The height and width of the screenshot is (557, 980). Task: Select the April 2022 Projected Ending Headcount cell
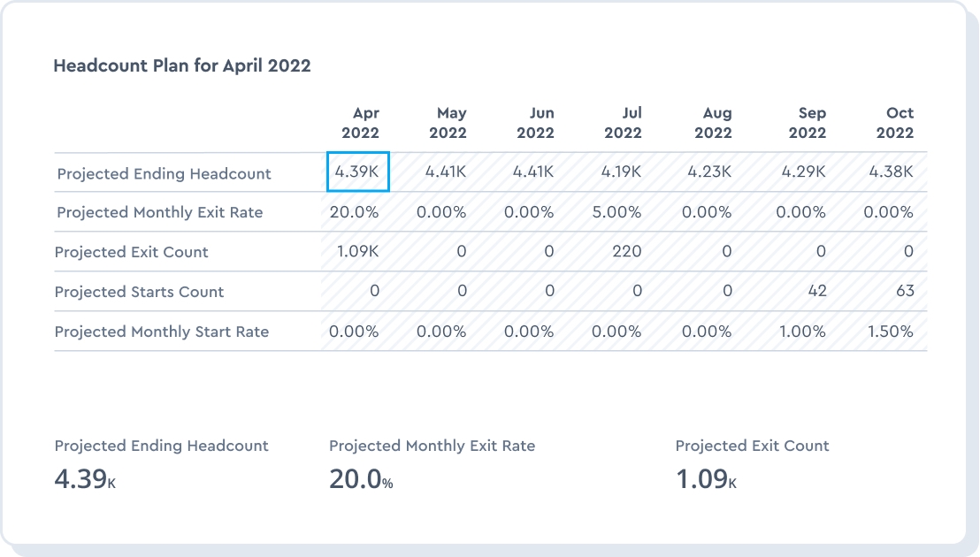coord(357,172)
